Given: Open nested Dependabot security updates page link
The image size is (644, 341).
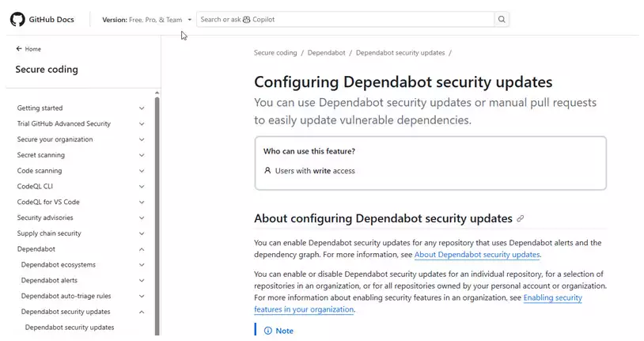Looking at the screenshot, I should pyautogui.click(x=70, y=328).
